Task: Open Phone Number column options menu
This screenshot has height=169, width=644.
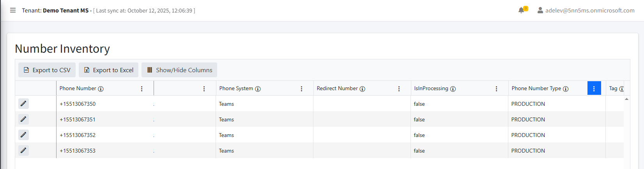Action: (x=142, y=89)
